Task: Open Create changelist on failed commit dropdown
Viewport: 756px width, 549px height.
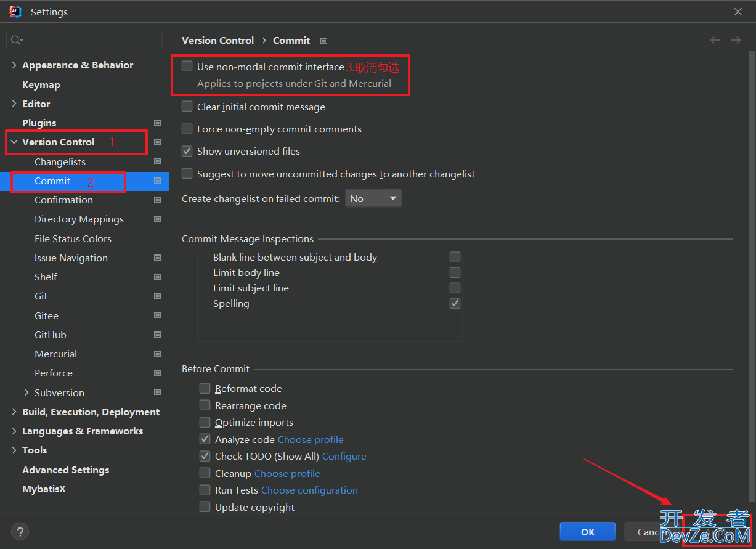Action: pos(373,198)
